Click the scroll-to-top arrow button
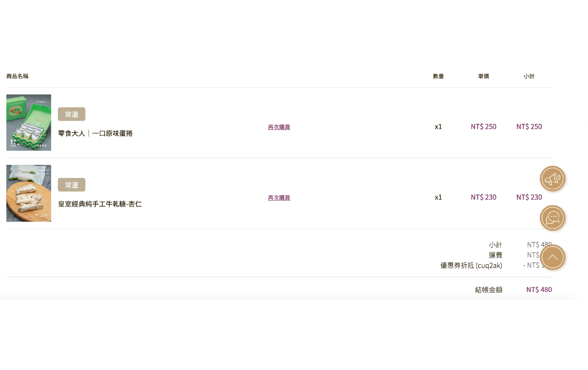Viewport: 588px width, 370px height. pyautogui.click(x=552, y=257)
